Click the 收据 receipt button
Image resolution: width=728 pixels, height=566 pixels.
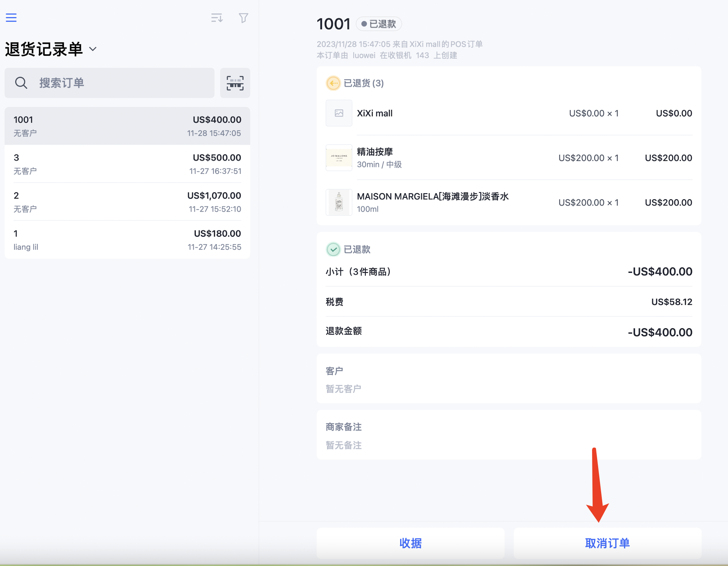410,543
